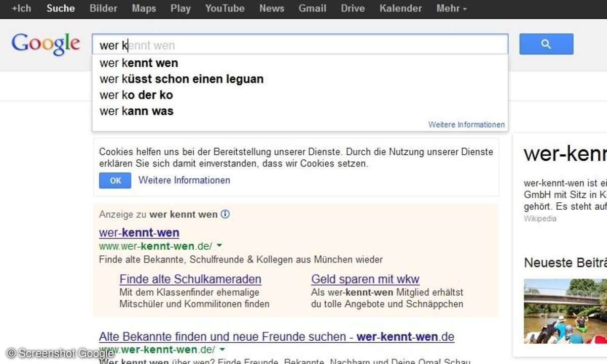607x364 pixels.
Task: Expand arrow next to second wer-kennt-wen.de result URL
Action: [222, 349]
